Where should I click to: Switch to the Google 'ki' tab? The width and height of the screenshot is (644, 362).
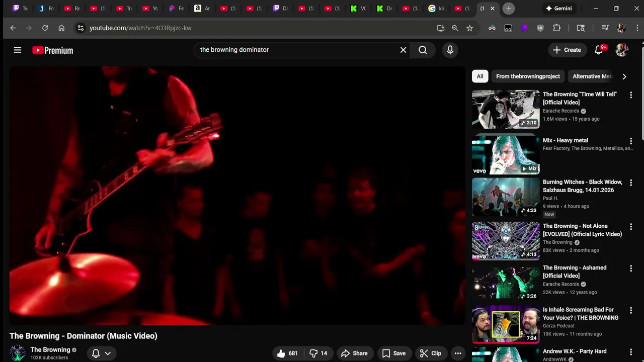click(x=436, y=9)
